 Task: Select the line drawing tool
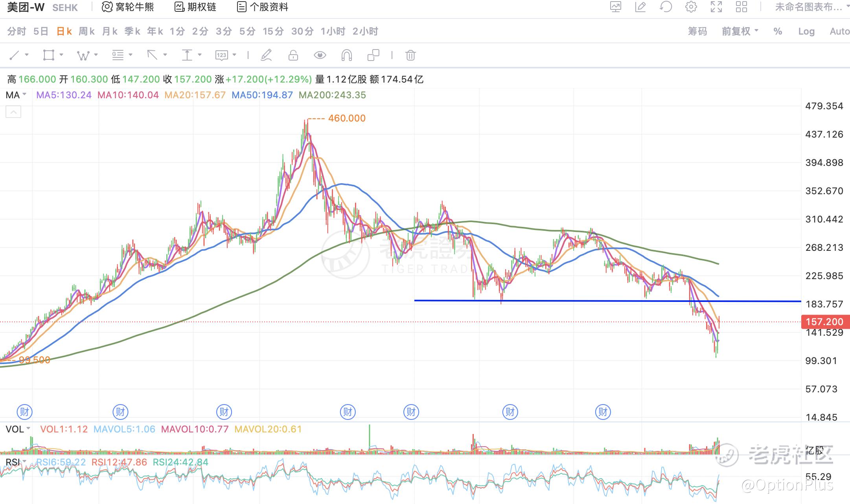(14, 55)
